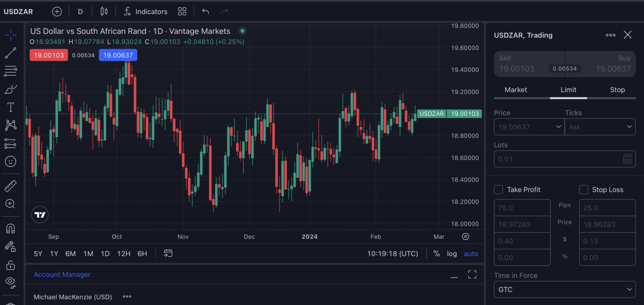The height and width of the screenshot is (305, 644).
Task: Open the Fibonacci retracement tool group
Action: [11, 71]
